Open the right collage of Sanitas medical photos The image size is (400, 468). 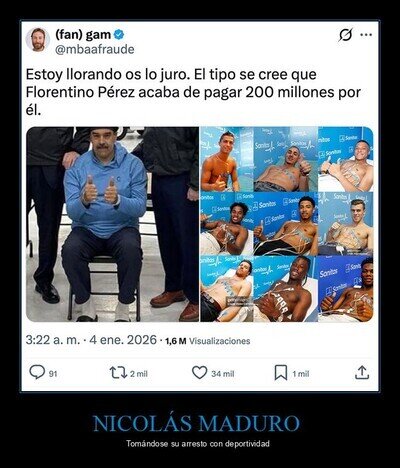287,224
